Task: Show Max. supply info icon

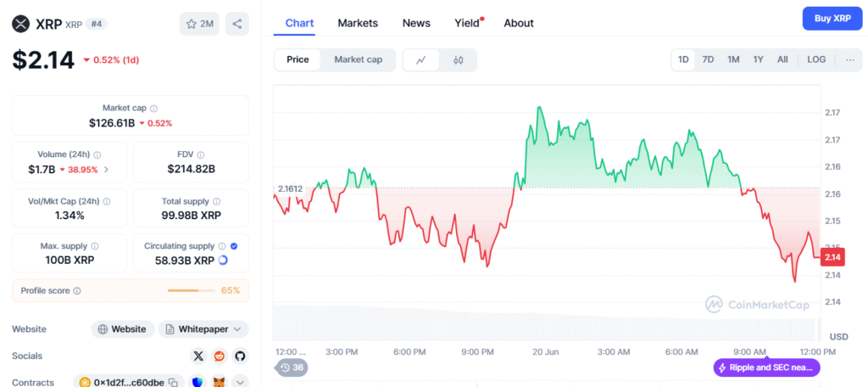Action: coord(95,245)
